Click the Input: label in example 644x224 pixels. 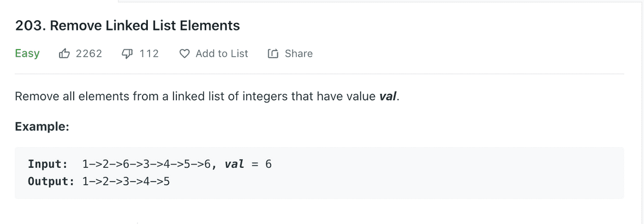[x=48, y=164]
